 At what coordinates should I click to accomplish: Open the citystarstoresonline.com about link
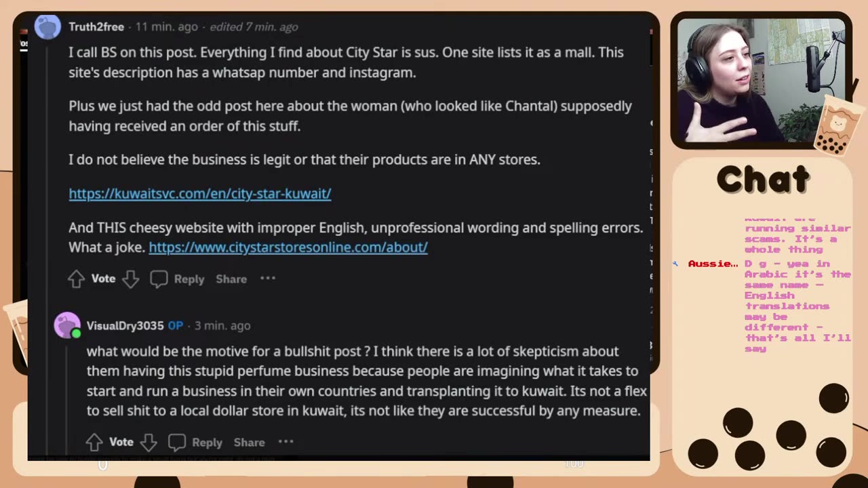click(288, 247)
